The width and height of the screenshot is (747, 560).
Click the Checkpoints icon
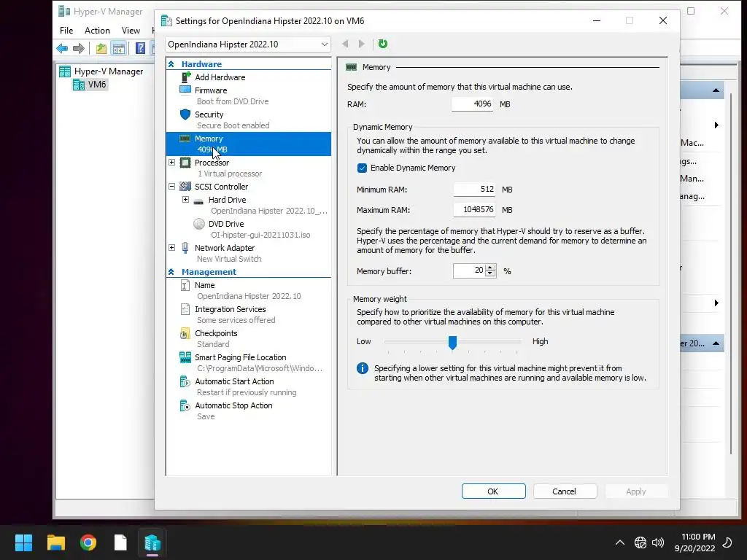[185, 334]
